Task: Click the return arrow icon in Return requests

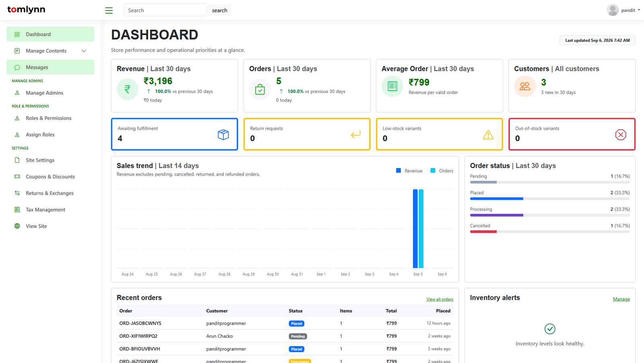Action: (356, 135)
